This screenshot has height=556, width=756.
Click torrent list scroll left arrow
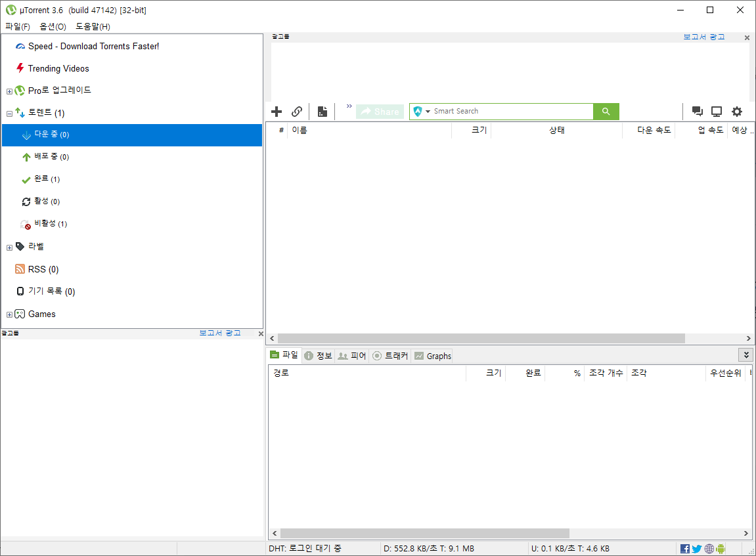273,339
